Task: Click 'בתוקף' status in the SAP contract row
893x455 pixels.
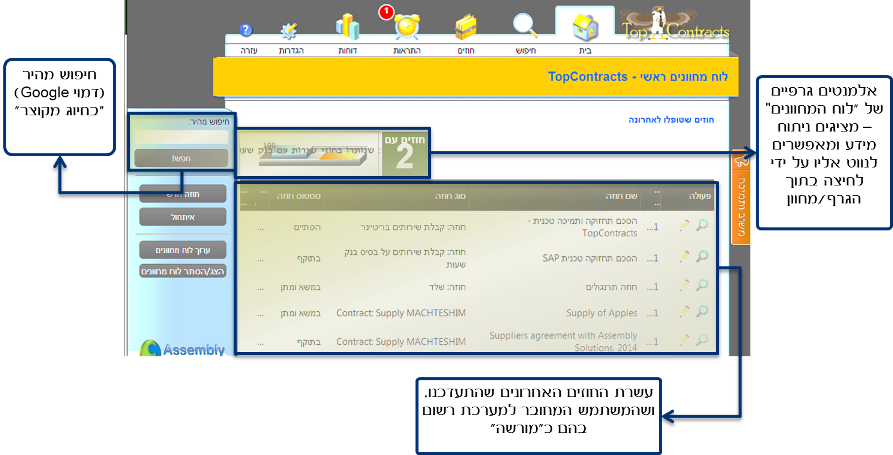Action: 309,258
